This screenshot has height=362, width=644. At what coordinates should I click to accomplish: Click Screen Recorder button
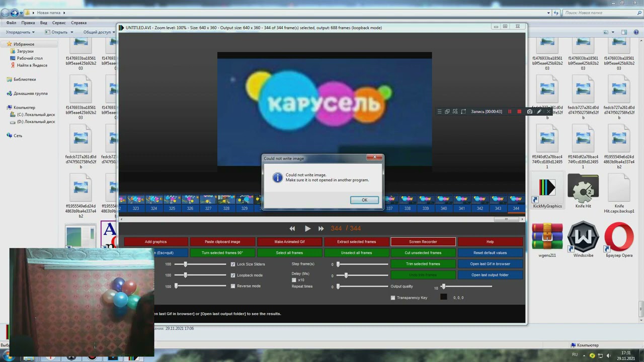coord(423,242)
